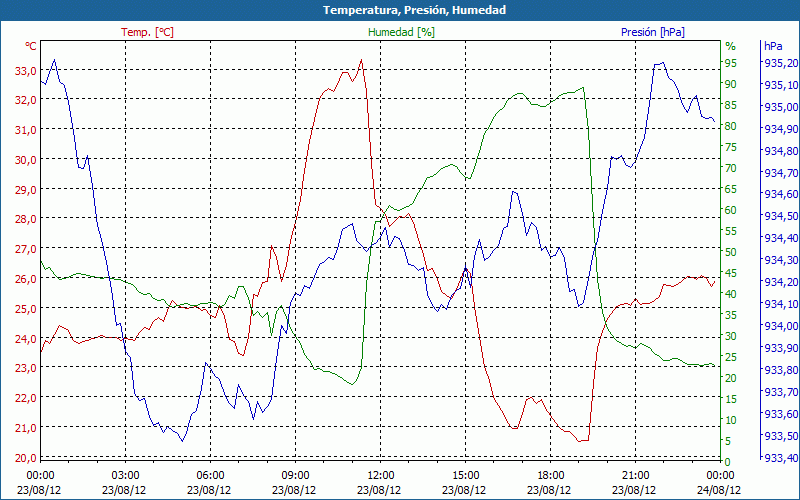Click humidity axis value '95'
Image resolution: width=800 pixels, height=500 pixels.
click(x=731, y=63)
